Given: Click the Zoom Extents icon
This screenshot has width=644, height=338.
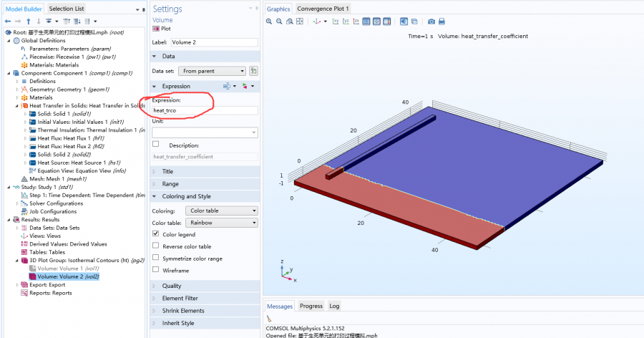Looking at the screenshot, I should [x=300, y=21].
